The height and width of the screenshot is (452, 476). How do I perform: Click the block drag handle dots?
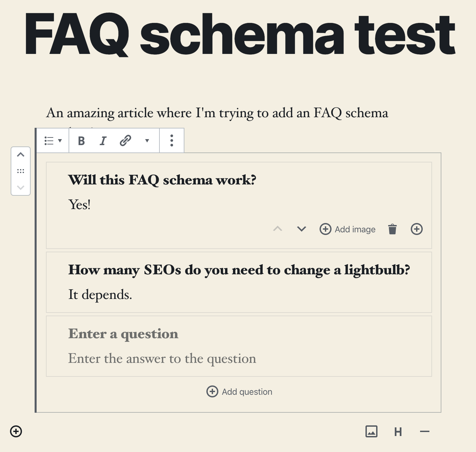pyautogui.click(x=21, y=171)
